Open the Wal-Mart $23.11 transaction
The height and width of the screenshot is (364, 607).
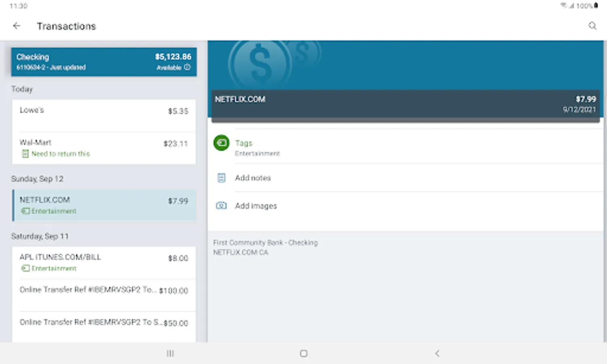pos(104,148)
